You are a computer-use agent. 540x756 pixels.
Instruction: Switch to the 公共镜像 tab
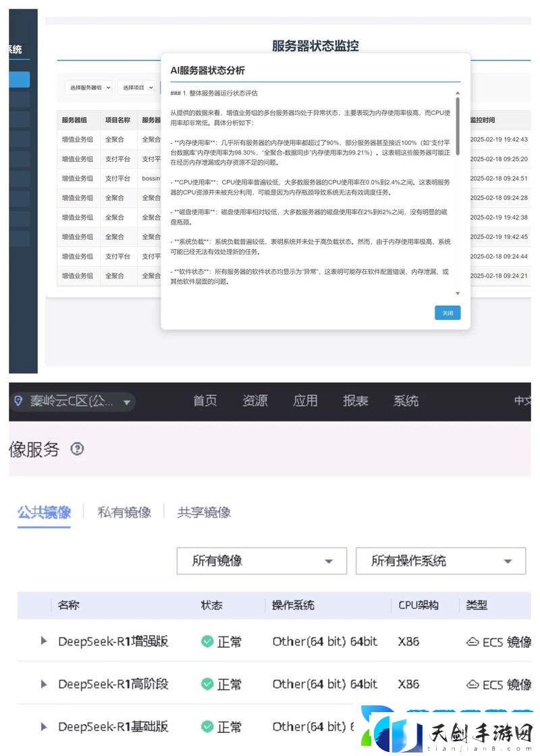[45, 512]
